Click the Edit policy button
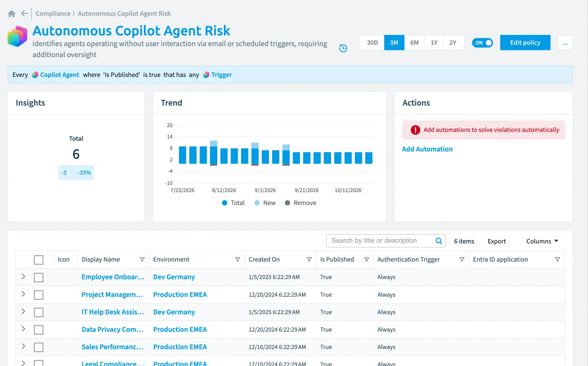Image resolution: width=588 pixels, height=366 pixels. click(525, 43)
